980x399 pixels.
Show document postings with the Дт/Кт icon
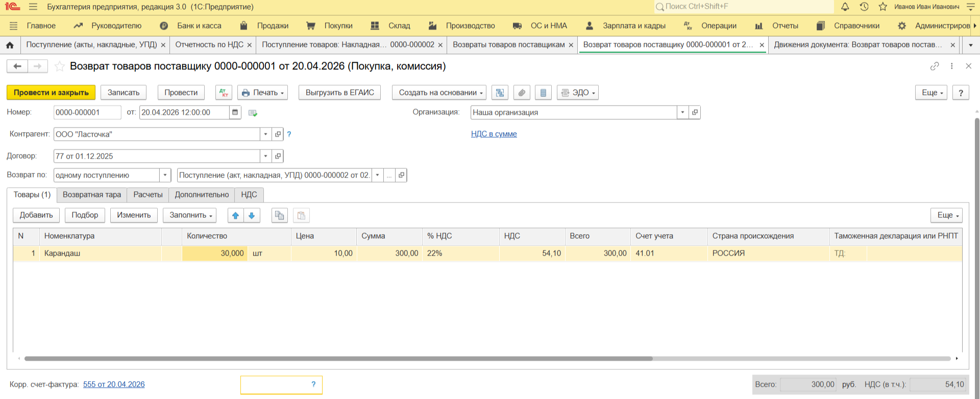pos(224,92)
